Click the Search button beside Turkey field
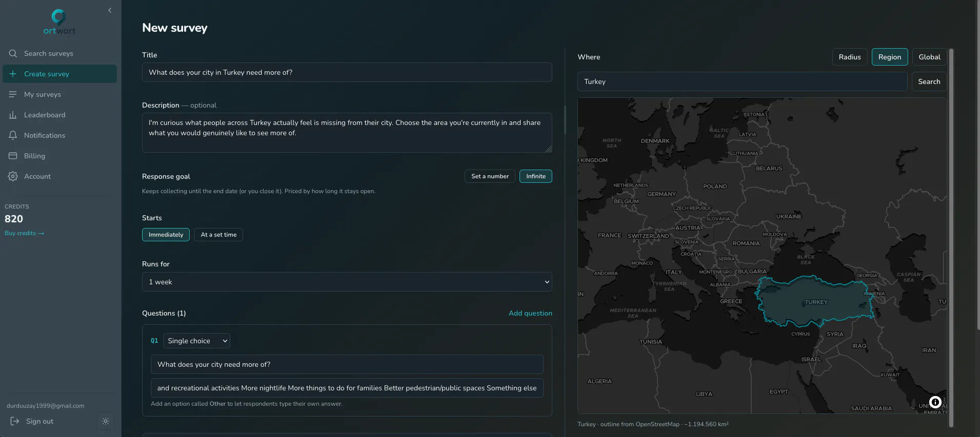The width and height of the screenshot is (980, 437). 929,81
